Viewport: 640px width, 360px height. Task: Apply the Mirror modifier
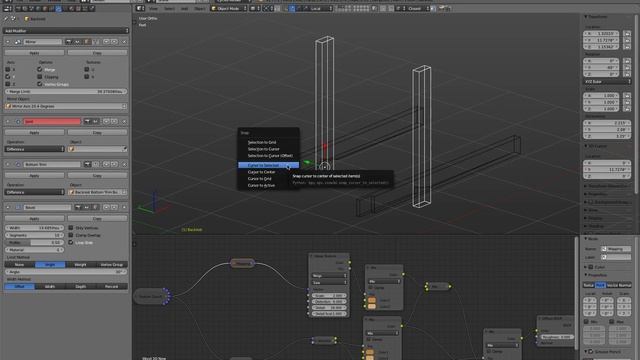pyautogui.click(x=34, y=53)
